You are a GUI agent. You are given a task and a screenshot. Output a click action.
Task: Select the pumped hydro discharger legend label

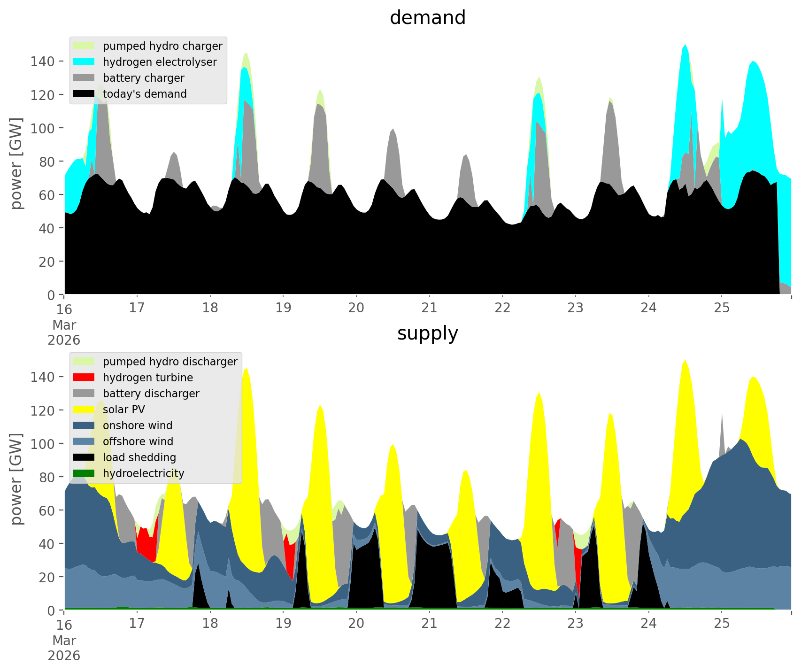click(x=170, y=362)
